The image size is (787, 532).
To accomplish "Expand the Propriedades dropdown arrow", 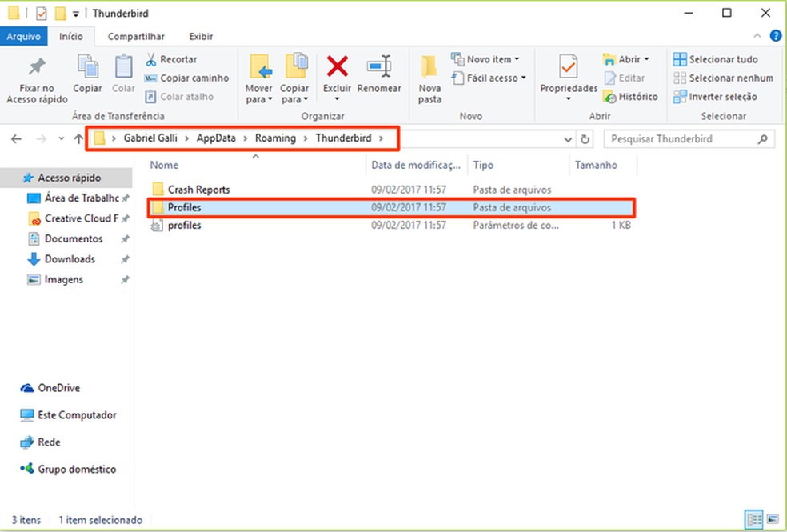I will pyautogui.click(x=569, y=99).
